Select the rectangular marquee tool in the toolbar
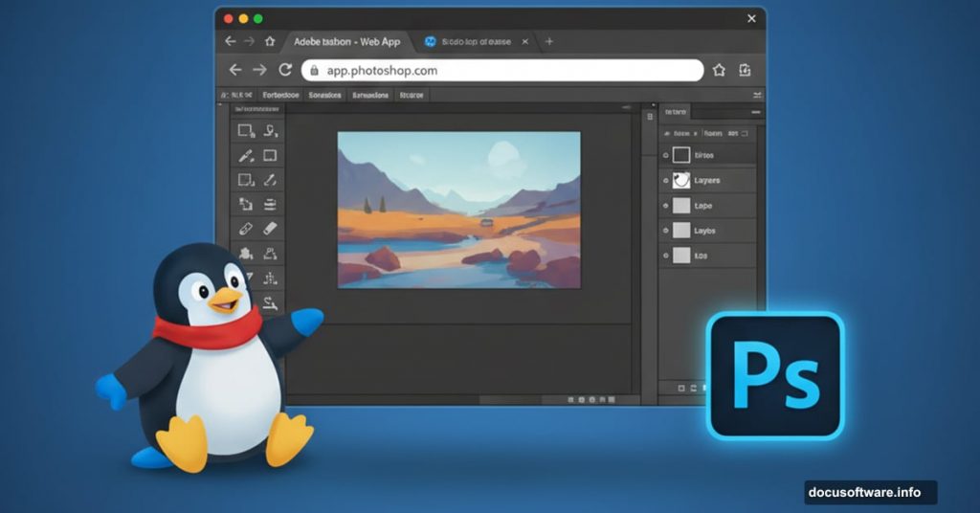 point(246,130)
